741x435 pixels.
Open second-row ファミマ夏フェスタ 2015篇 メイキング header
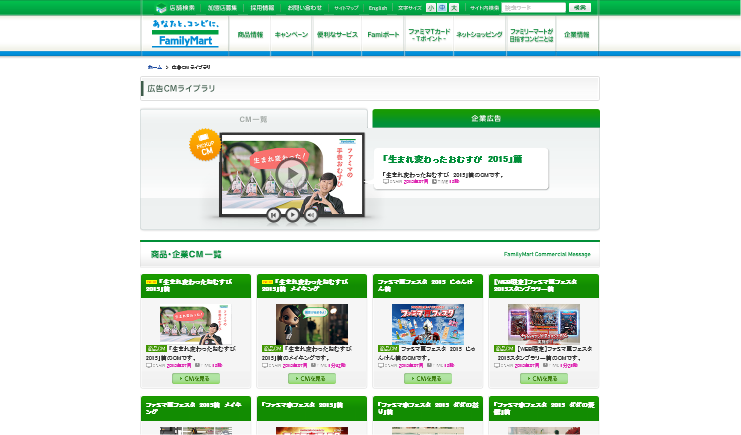pos(196,409)
